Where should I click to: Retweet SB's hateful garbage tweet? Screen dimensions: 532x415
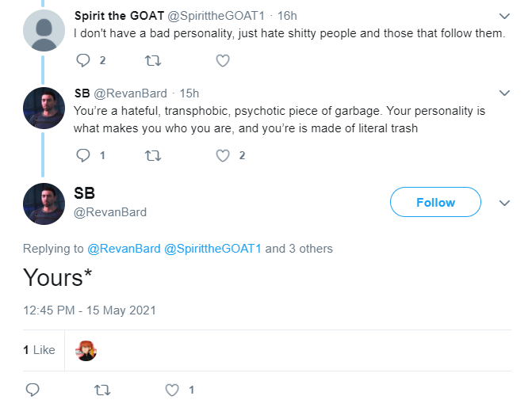[153, 155]
